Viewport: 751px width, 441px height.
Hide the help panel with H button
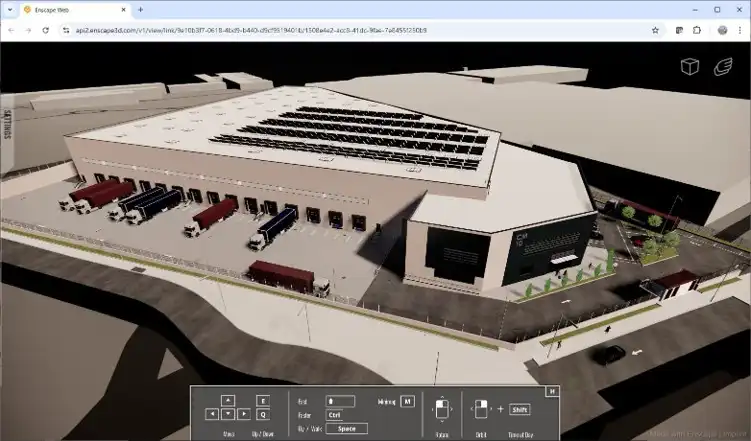(x=552, y=391)
